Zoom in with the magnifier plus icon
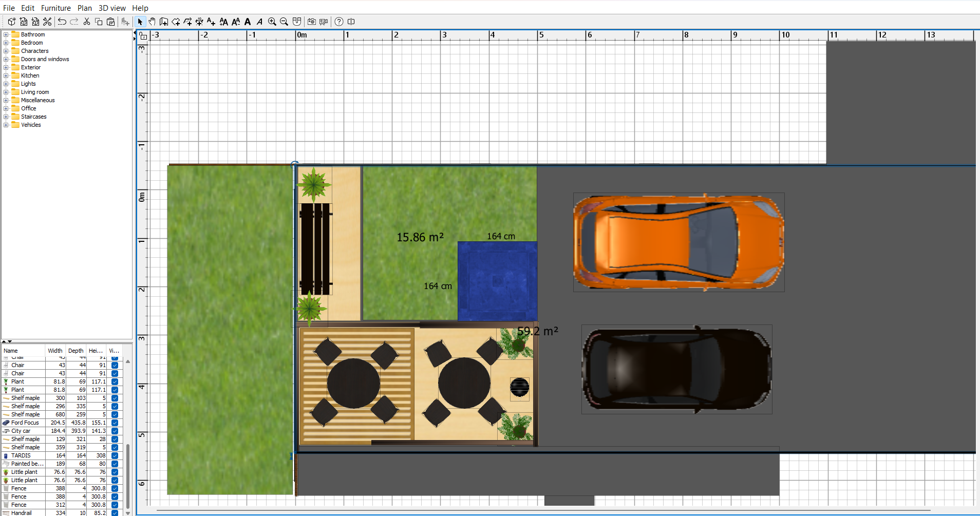 [x=272, y=22]
